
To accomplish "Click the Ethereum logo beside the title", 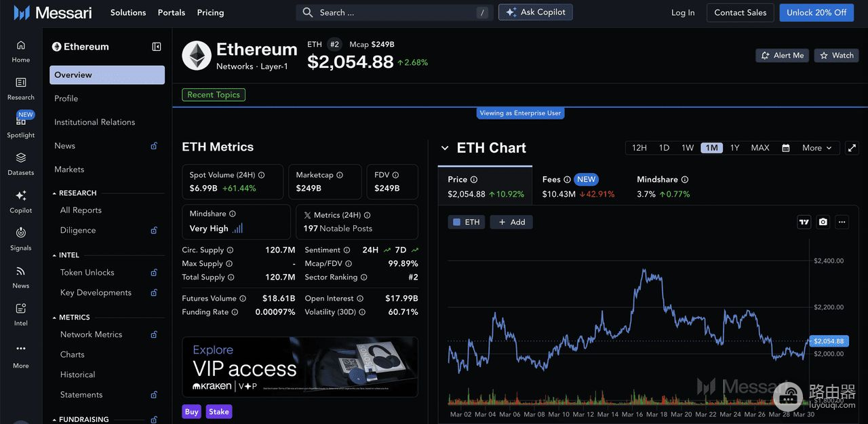I will click(197, 56).
